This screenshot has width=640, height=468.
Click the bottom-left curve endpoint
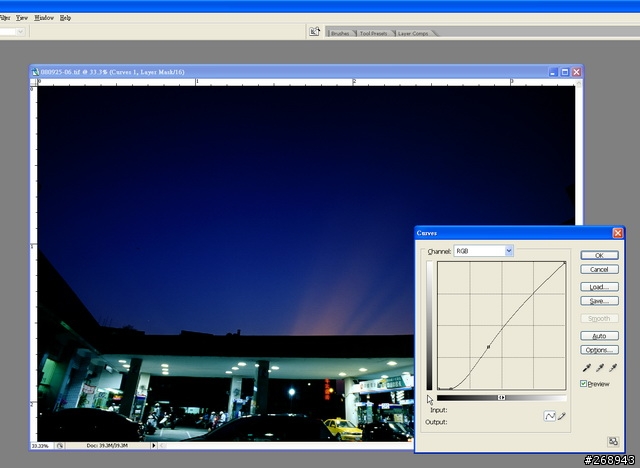click(x=439, y=388)
